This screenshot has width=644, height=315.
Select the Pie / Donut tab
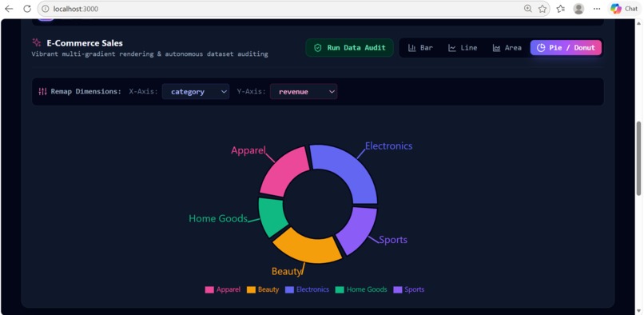(x=566, y=48)
